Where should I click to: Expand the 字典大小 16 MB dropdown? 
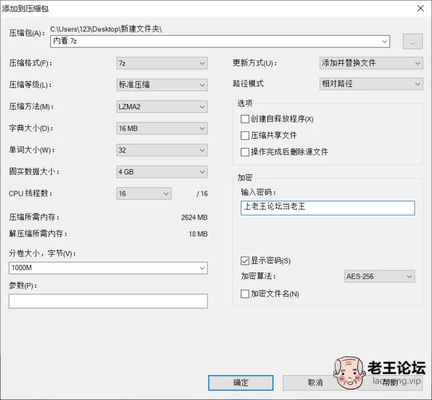162,128
